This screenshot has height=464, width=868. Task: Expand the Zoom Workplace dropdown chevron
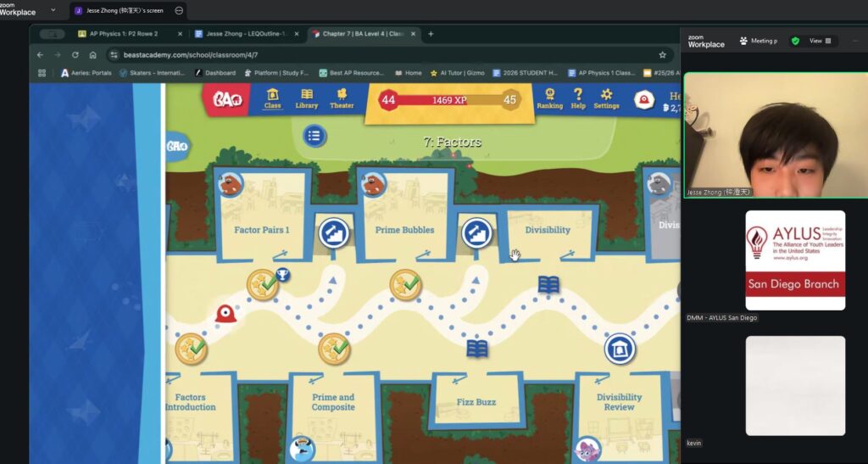point(53,10)
